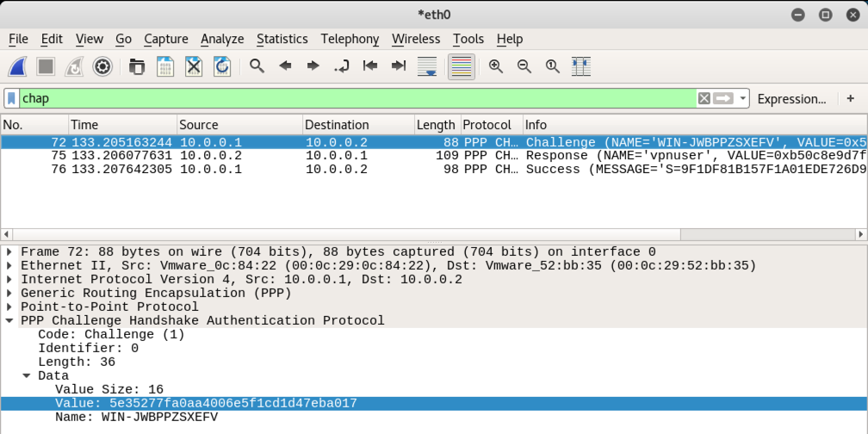The width and height of the screenshot is (868, 434).
Task: Expand the Point-to-Point Protocol node
Action: click(9, 307)
